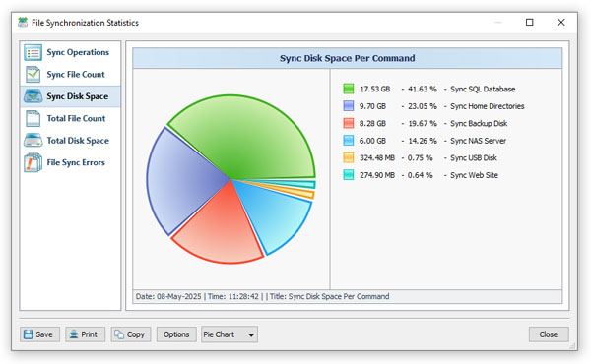Screen dimensions: 591x364
Task: Click the purple Sync Home Directories swatch
Action: 349,106
